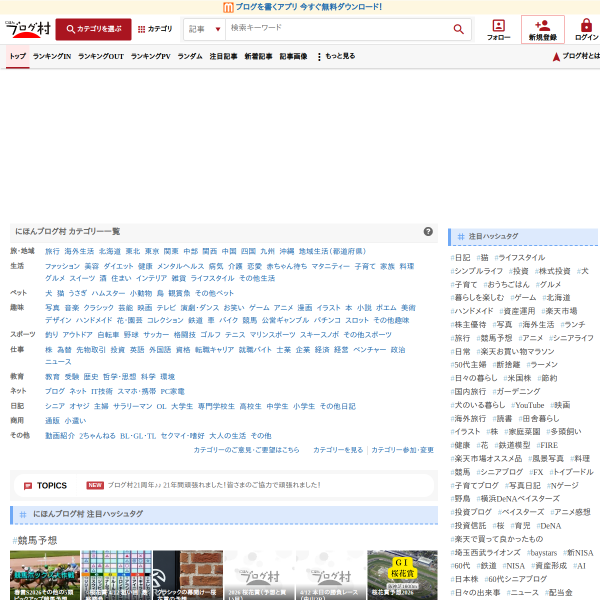Viewport: 600px width, 600px height.
Task: Open the 写真 category link
Action: [x=52, y=308]
